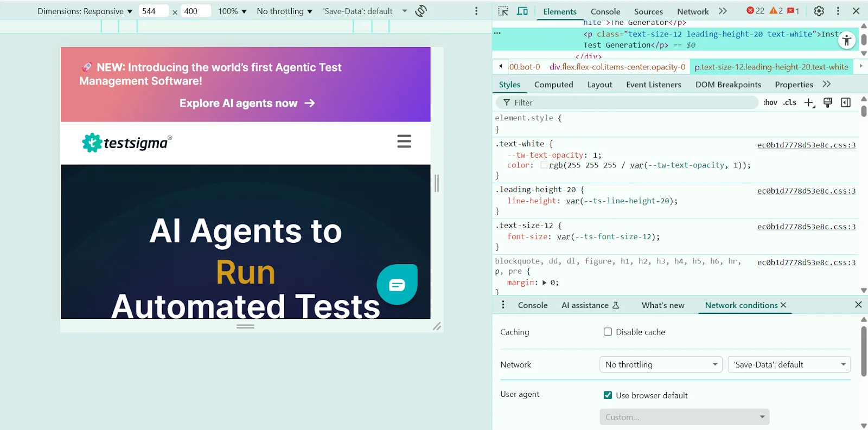Click the white color swatch in .text-white
868x430 pixels.
pyautogui.click(x=544, y=165)
